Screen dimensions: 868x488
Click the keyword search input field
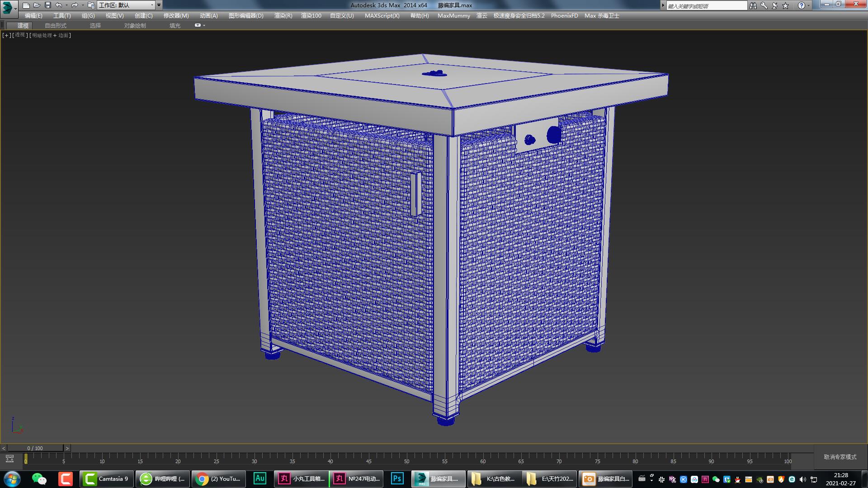[x=705, y=5]
